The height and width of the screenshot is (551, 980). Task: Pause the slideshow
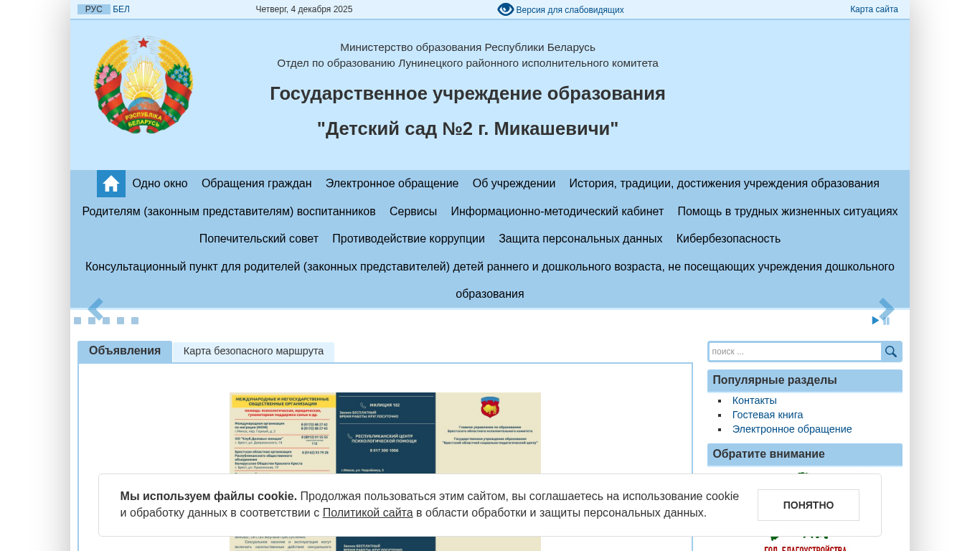coord(887,321)
